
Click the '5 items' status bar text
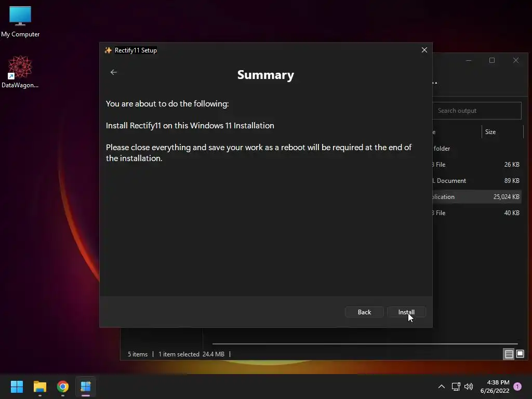137,354
